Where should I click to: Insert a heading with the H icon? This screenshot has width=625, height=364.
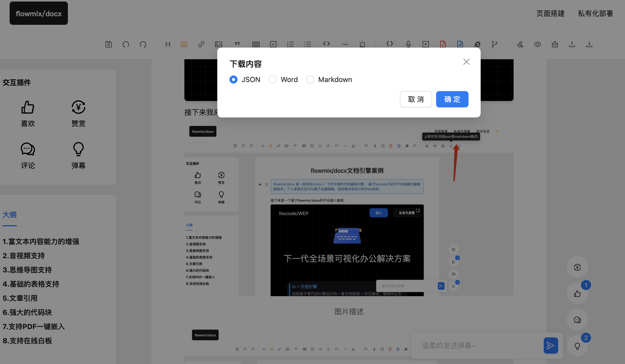coord(168,44)
